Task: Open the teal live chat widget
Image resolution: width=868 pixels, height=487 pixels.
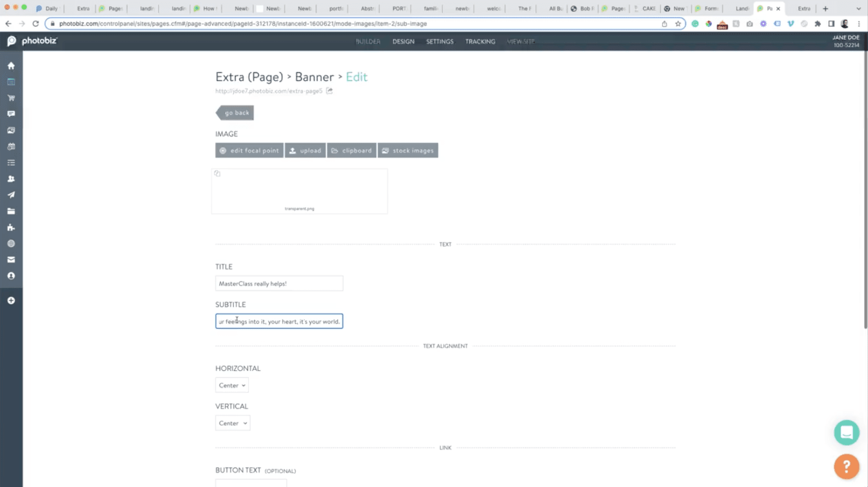Action: pyautogui.click(x=846, y=432)
